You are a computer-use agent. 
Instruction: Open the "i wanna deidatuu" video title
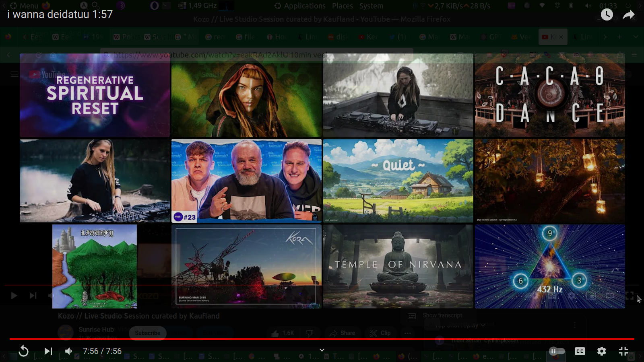[60, 14]
